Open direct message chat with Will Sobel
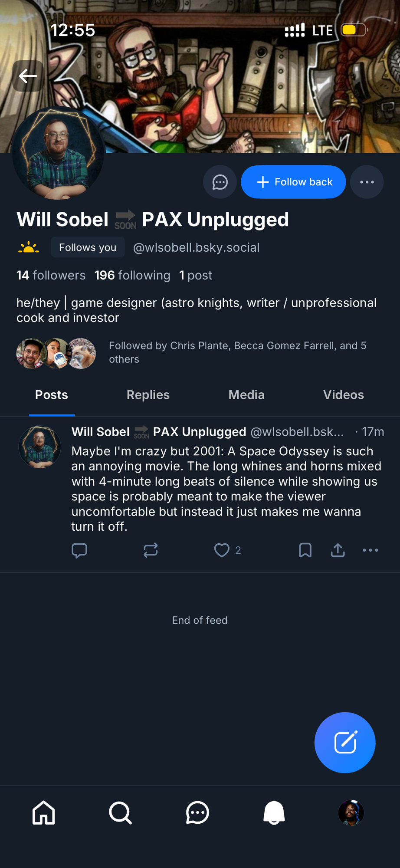This screenshot has height=868, width=400. (x=220, y=182)
